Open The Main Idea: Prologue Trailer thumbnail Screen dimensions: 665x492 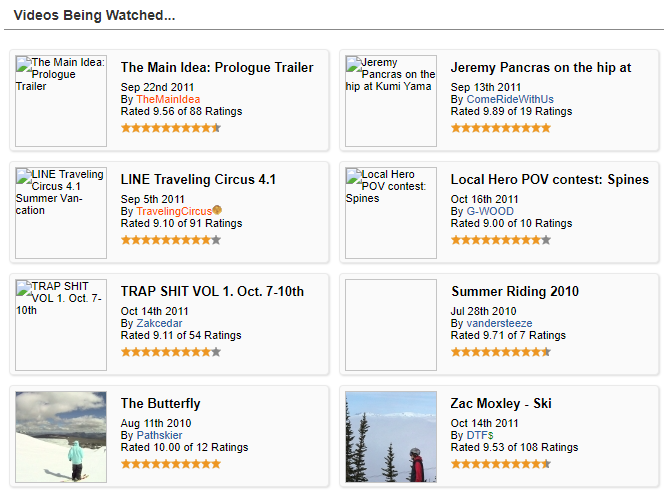click(x=61, y=101)
